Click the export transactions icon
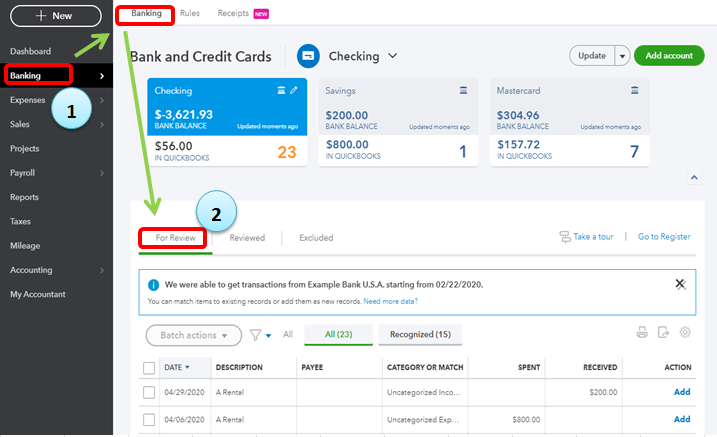The width and height of the screenshot is (717, 437). tap(663, 334)
